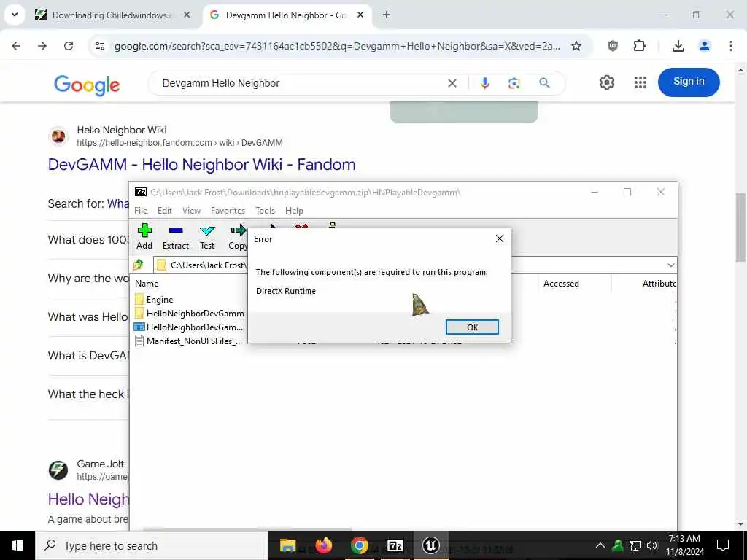
Task: Click the Google search text field
Action: pos(300,83)
